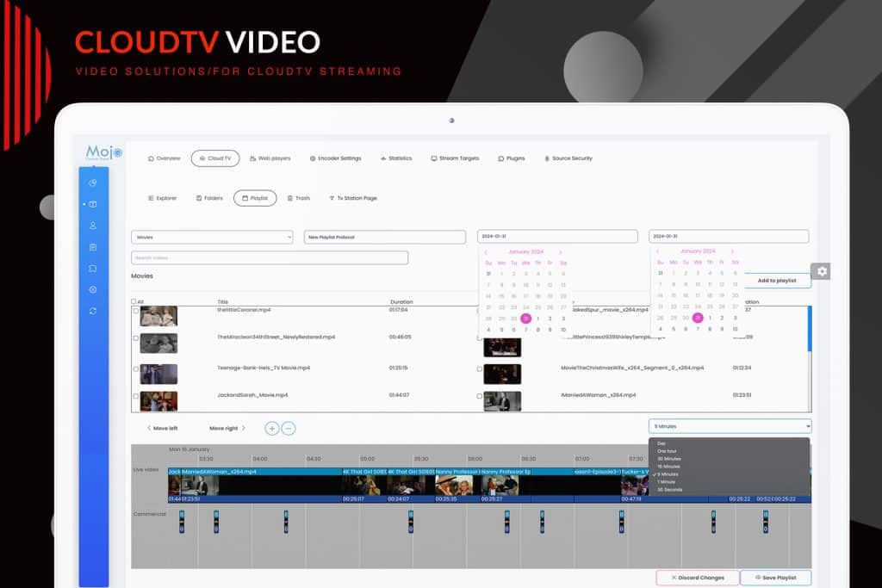The width and height of the screenshot is (882, 588).
Task: Choose 30 Minutes in the zoom list
Action: click(668, 459)
